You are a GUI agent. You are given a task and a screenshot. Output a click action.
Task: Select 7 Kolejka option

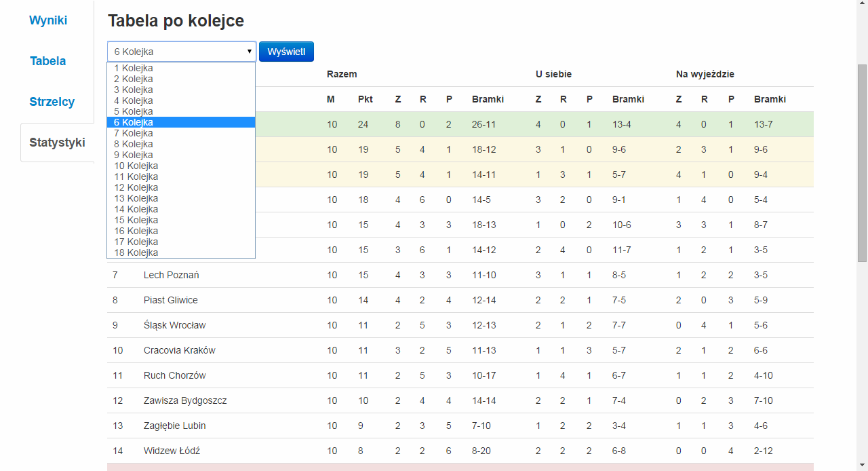click(134, 133)
